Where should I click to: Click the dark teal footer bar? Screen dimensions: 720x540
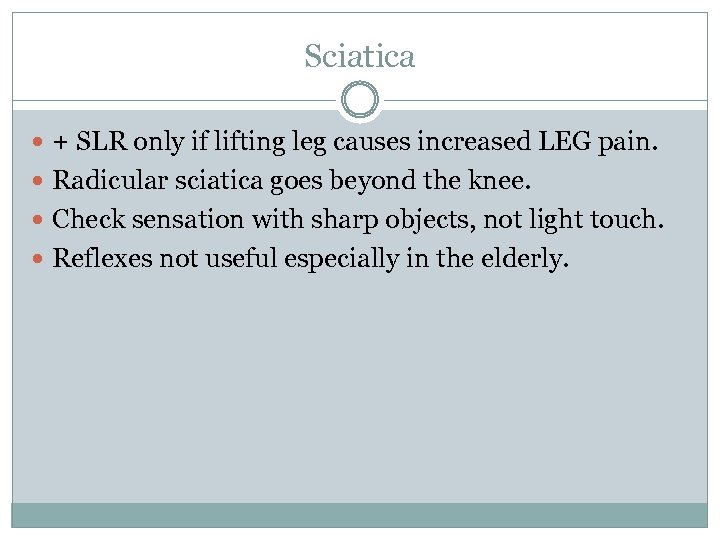pyautogui.click(x=360, y=514)
